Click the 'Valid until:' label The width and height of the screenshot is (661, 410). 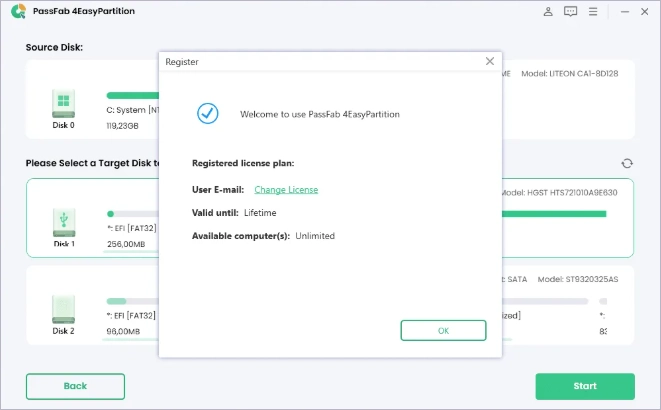215,213
